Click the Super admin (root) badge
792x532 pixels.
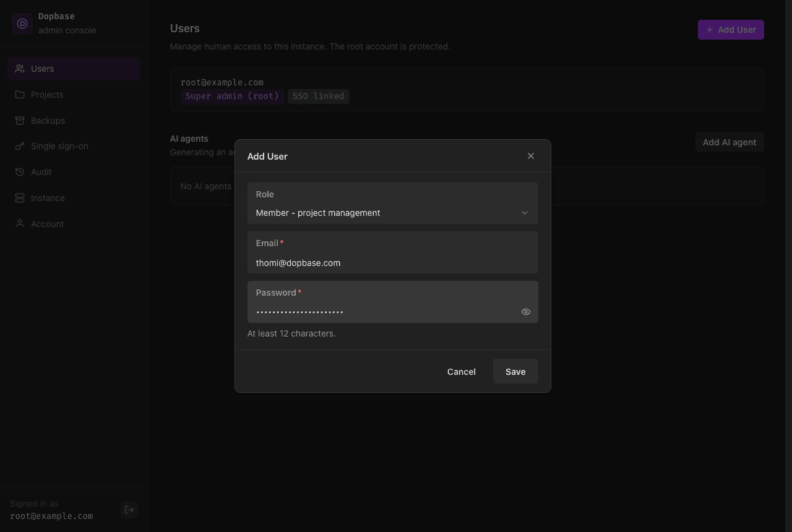pyautogui.click(x=232, y=96)
